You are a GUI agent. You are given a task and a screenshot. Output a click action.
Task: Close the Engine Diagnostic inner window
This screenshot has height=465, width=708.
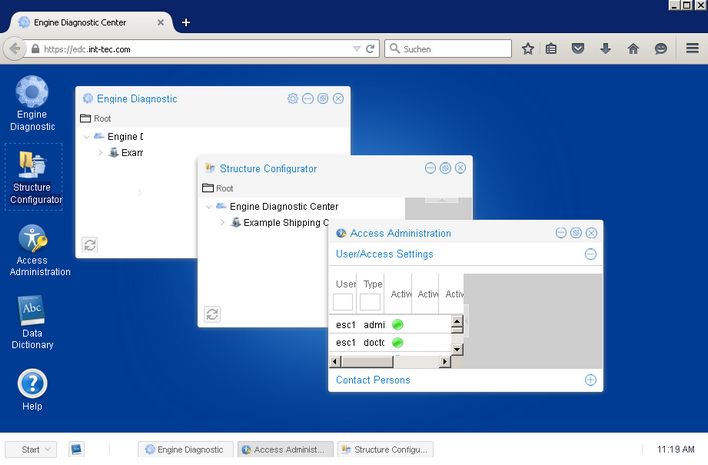(x=338, y=98)
